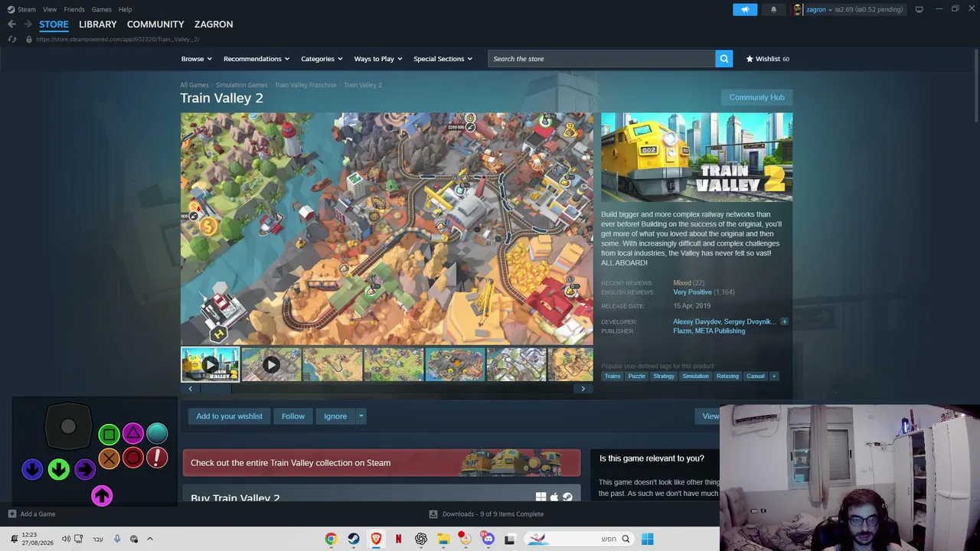Expand the developer list plus button
This screenshot has width=980, height=551.
784,322
